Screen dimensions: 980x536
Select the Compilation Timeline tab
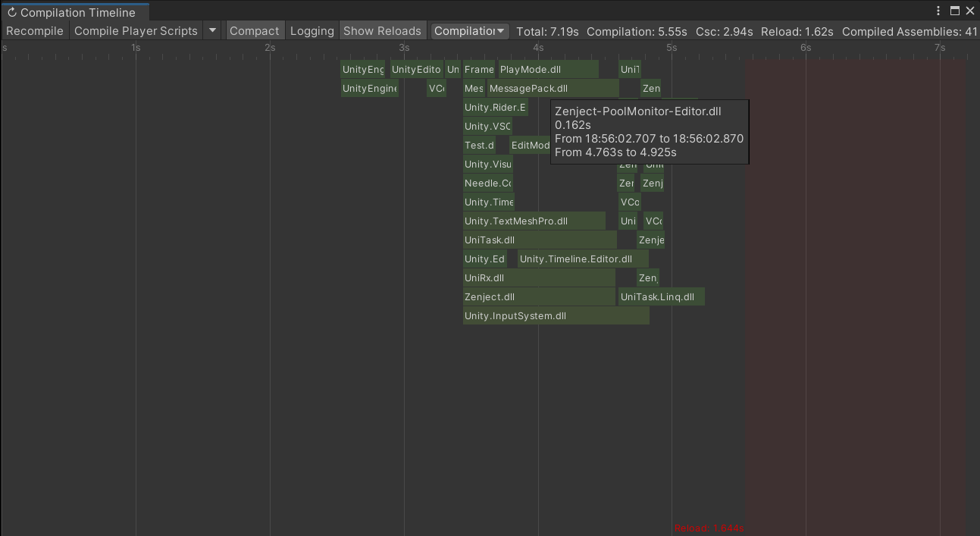[74, 12]
